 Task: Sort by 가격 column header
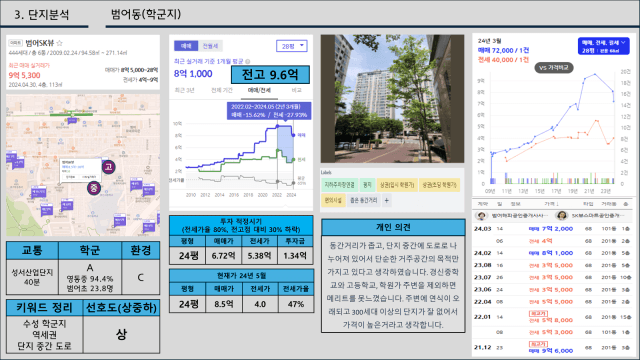[551, 204]
